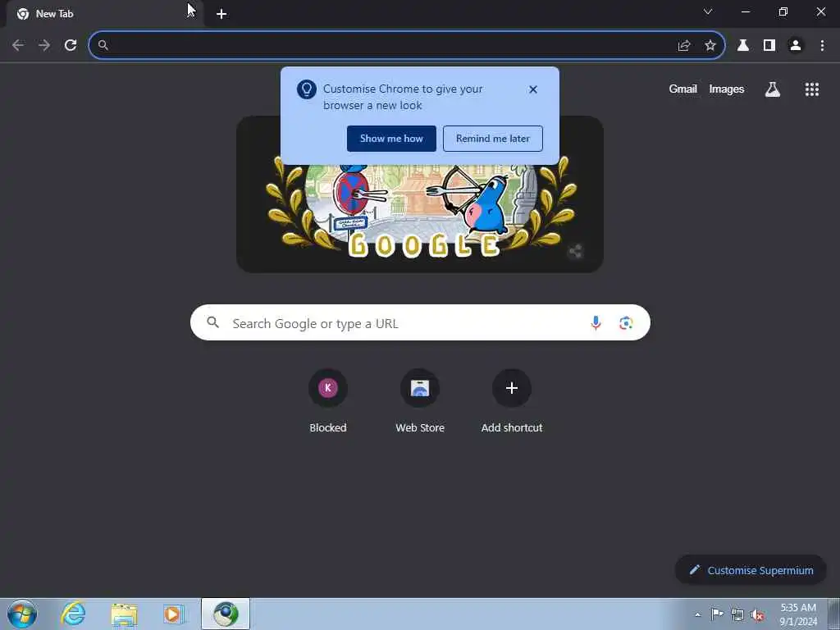Open the Images link
Image resolution: width=840 pixels, height=630 pixels.
pyautogui.click(x=727, y=89)
